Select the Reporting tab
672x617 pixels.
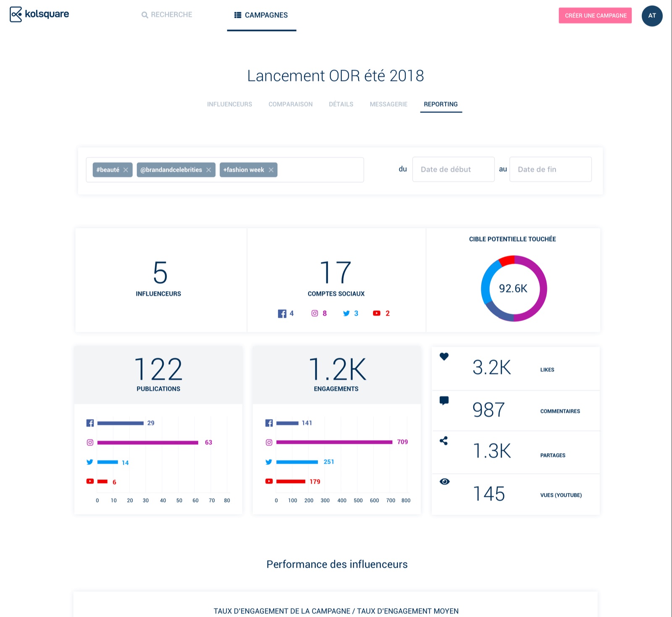pos(441,104)
